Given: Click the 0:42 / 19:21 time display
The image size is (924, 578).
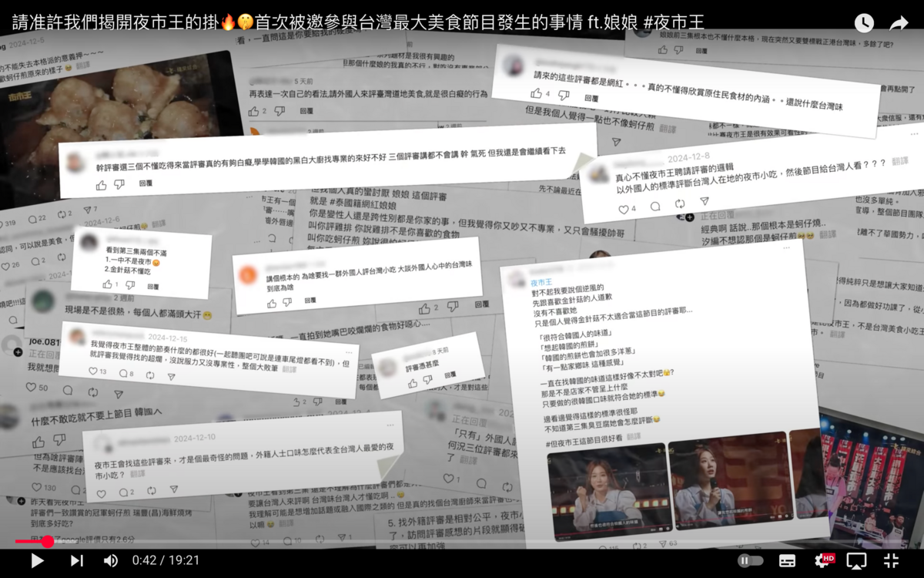Looking at the screenshot, I should coord(166,561).
